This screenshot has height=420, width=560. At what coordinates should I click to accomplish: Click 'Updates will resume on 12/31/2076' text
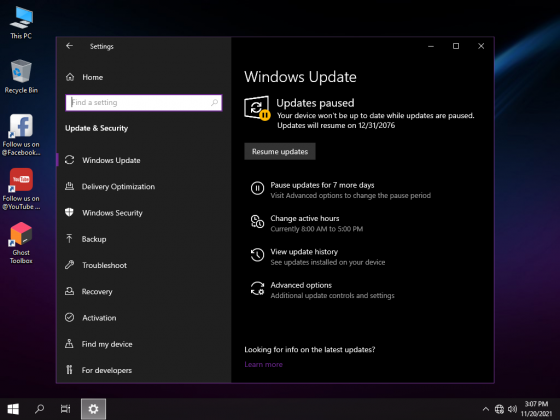pos(336,125)
